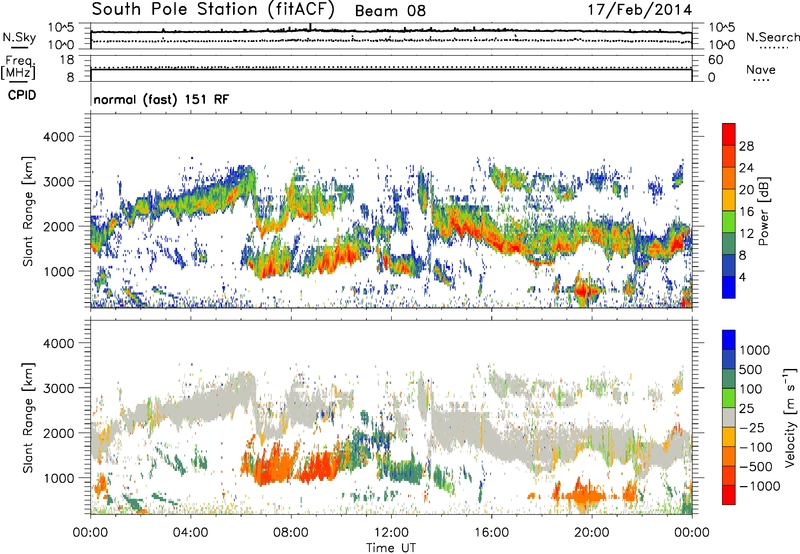Click the 'Nave' legend label

[761, 70]
